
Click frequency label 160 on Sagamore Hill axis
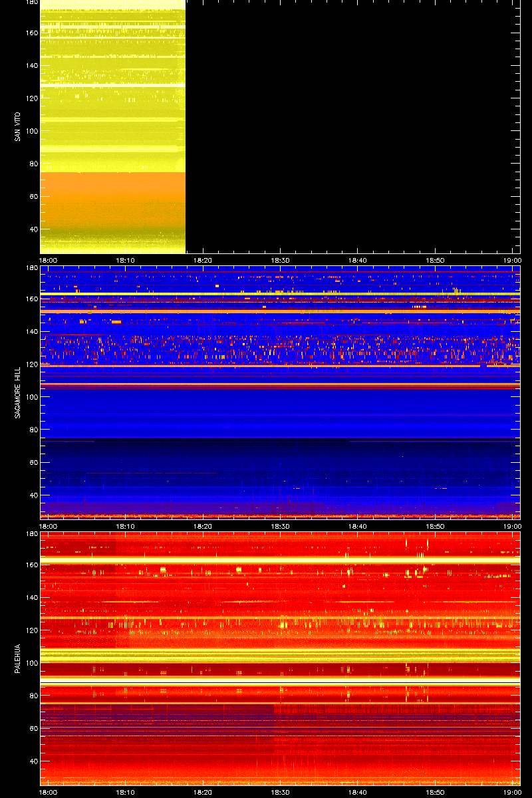31,299
